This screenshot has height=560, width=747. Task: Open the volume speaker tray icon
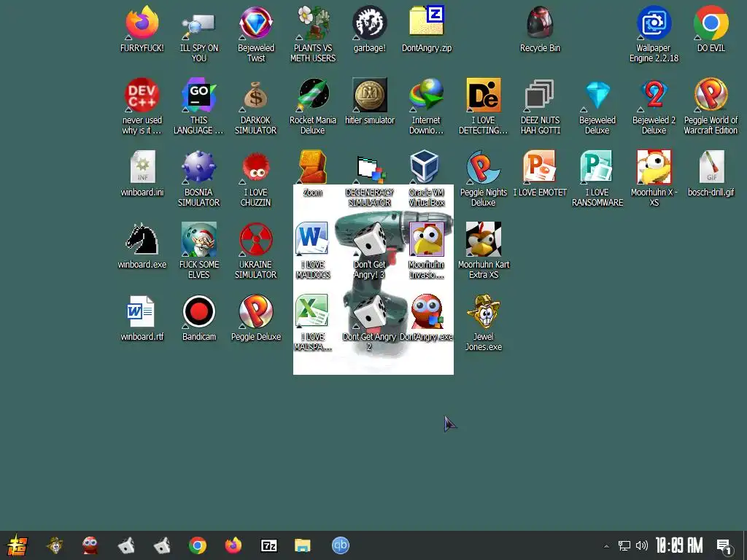click(x=642, y=545)
